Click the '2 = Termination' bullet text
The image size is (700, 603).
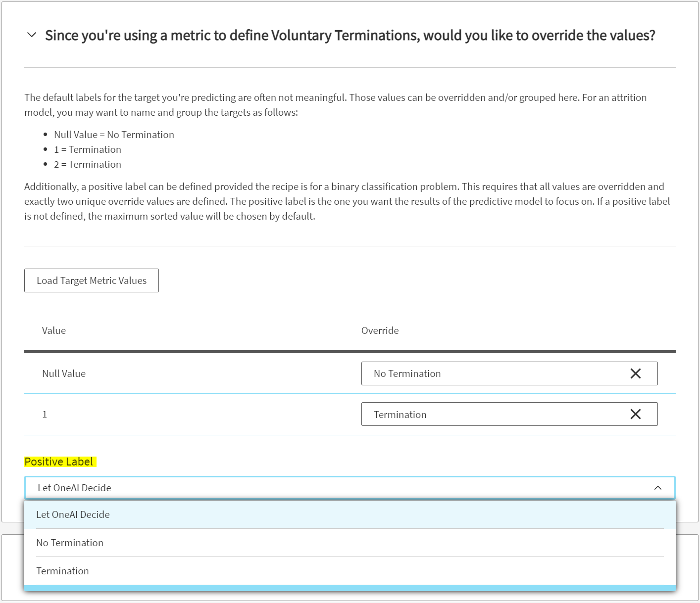(x=88, y=164)
